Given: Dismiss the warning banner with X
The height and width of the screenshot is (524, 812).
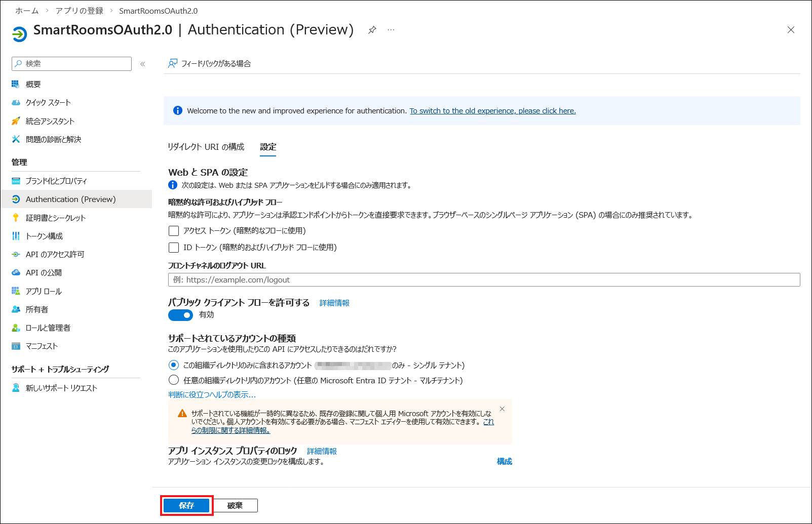Looking at the screenshot, I should pos(502,409).
